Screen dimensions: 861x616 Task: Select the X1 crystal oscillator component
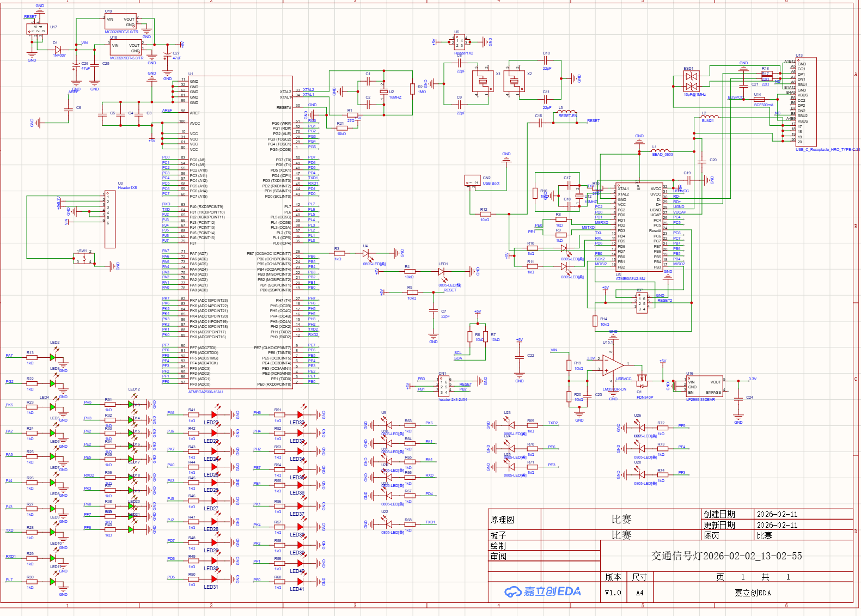click(483, 82)
